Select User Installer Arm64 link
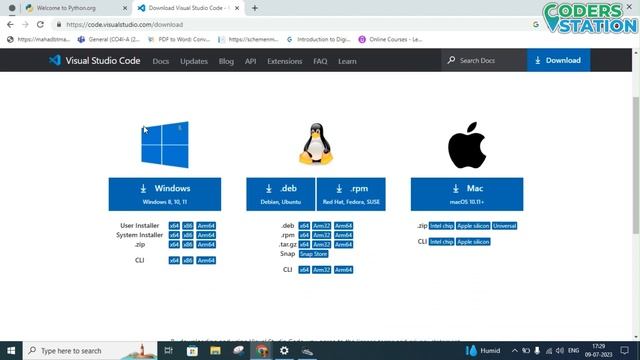Screen dimensions: 640x360 pyautogui.click(x=206, y=226)
